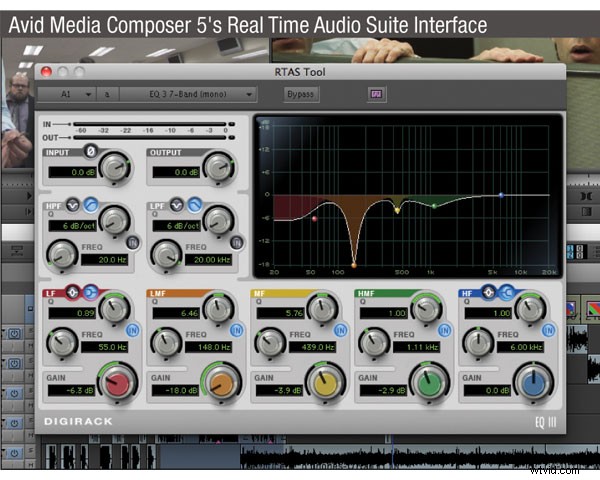
Task: Click the blue HF GAIN knob
Action: (x=534, y=383)
